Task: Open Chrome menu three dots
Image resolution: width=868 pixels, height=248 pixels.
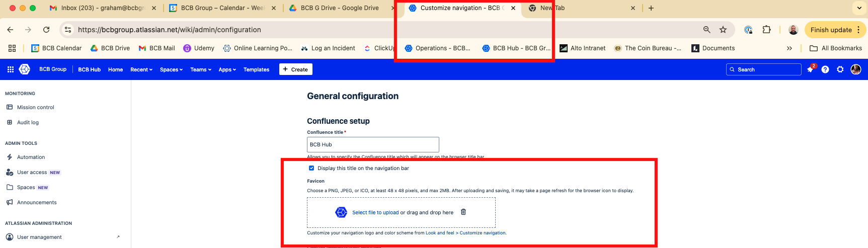Action: tap(859, 30)
